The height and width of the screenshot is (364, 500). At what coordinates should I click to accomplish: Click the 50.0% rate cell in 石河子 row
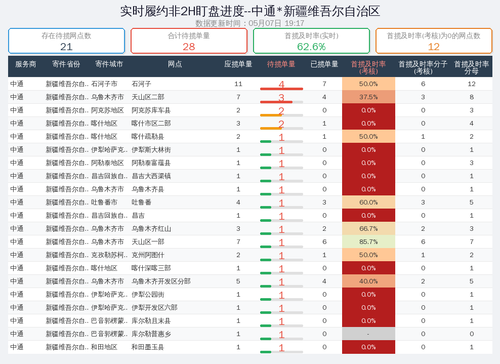368,84
